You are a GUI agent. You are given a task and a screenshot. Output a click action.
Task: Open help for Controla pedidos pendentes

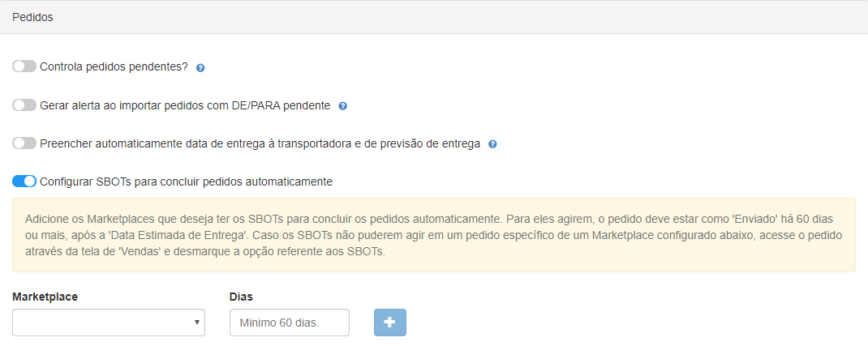tap(200, 67)
